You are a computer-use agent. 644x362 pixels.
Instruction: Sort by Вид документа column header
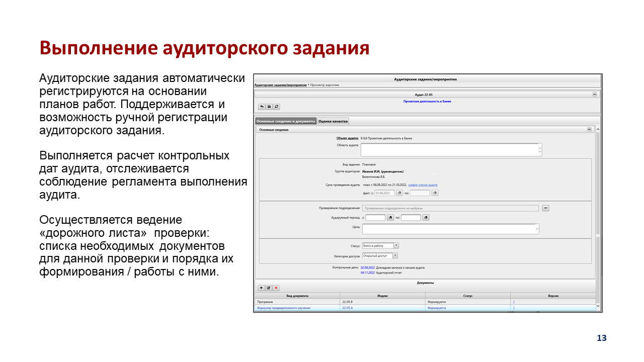pos(297,296)
